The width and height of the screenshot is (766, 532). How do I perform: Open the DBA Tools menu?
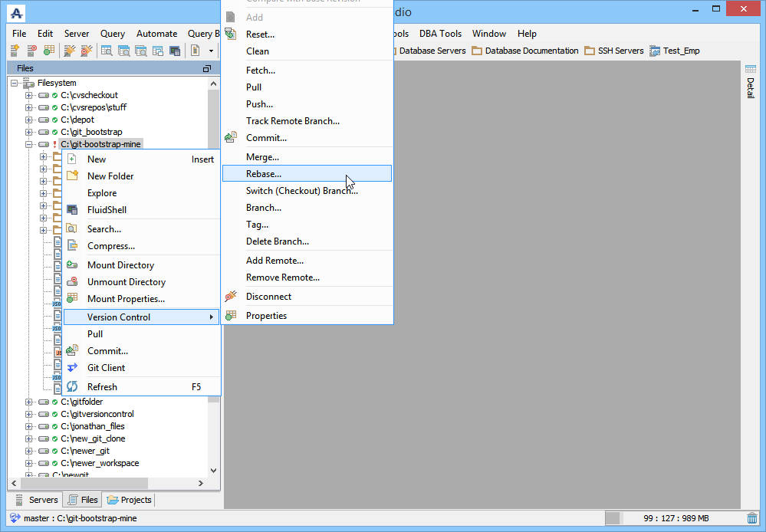click(440, 34)
